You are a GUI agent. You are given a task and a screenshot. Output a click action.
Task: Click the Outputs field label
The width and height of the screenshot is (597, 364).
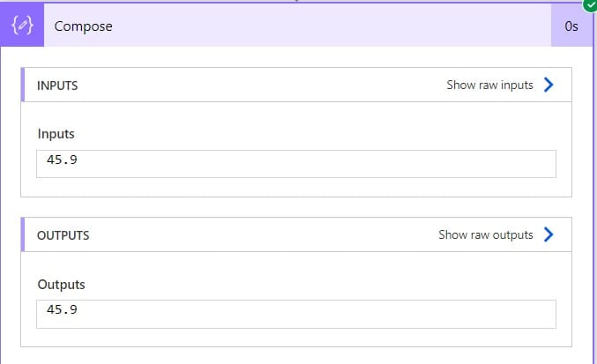62,285
